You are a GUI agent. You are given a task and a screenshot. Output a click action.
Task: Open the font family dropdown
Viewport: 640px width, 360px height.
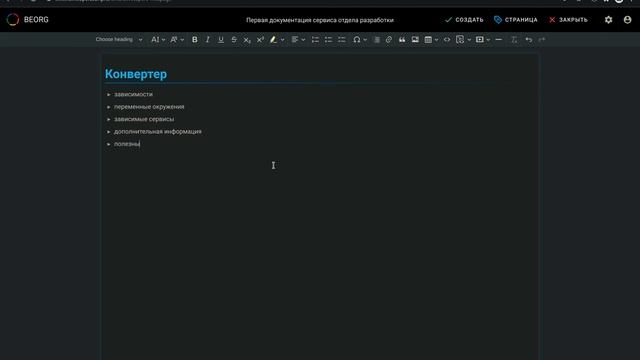pyautogui.click(x=177, y=40)
